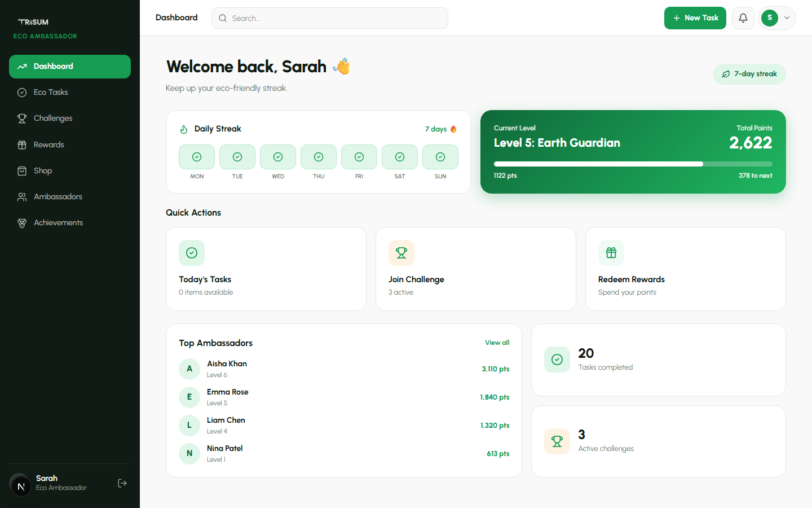Click the '7 days' streak count

(436, 129)
